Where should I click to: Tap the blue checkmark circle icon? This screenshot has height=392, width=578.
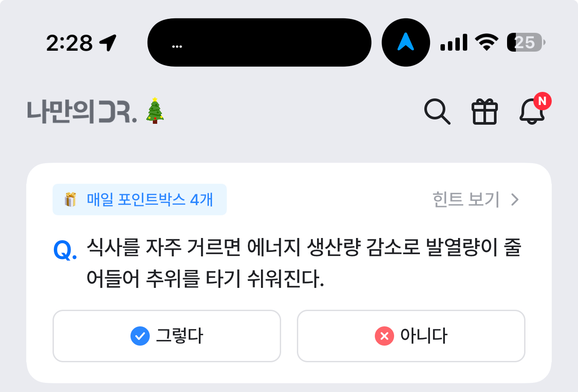pyautogui.click(x=140, y=336)
